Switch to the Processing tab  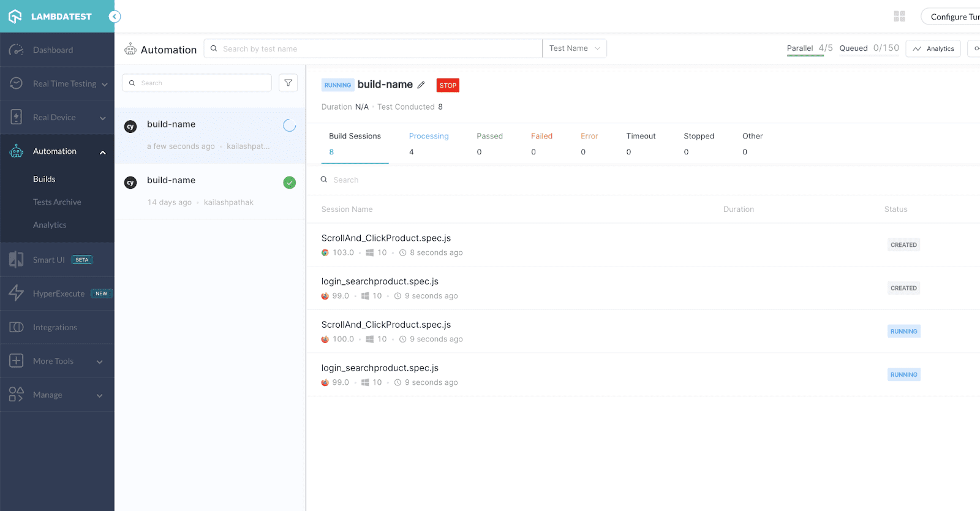pyautogui.click(x=429, y=143)
